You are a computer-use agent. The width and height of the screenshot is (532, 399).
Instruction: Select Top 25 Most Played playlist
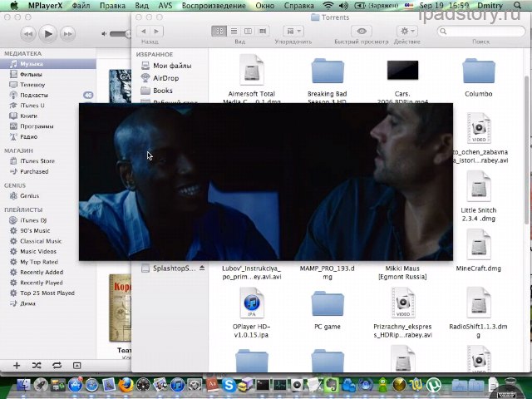tap(47, 293)
